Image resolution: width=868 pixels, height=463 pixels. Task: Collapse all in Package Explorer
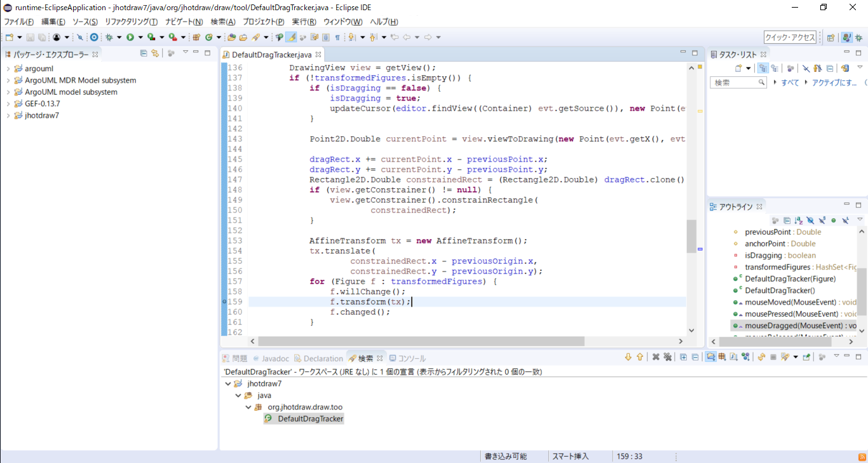pos(144,54)
